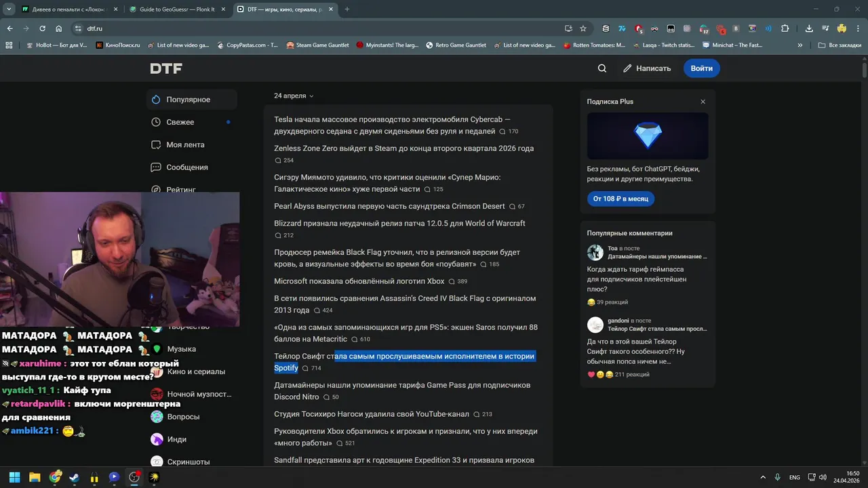The width and height of the screenshot is (868, 488).
Task: Click the Toa commenter avatar
Action: click(595, 252)
